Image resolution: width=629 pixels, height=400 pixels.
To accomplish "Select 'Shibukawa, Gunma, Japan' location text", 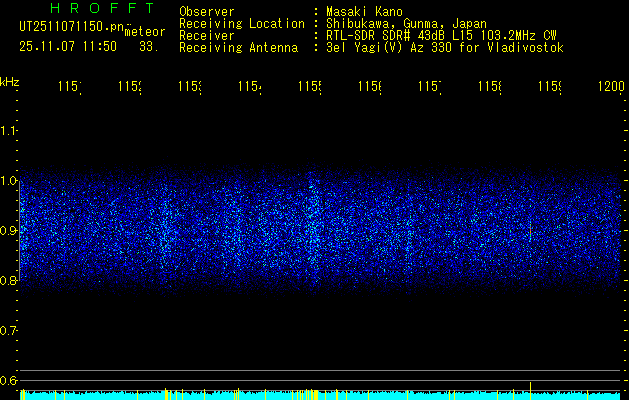I will click(406, 24).
